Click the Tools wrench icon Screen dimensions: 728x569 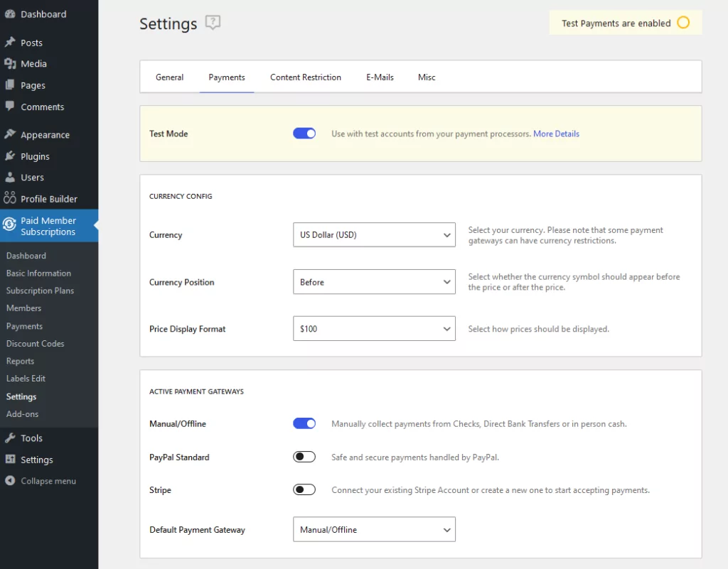click(10, 438)
